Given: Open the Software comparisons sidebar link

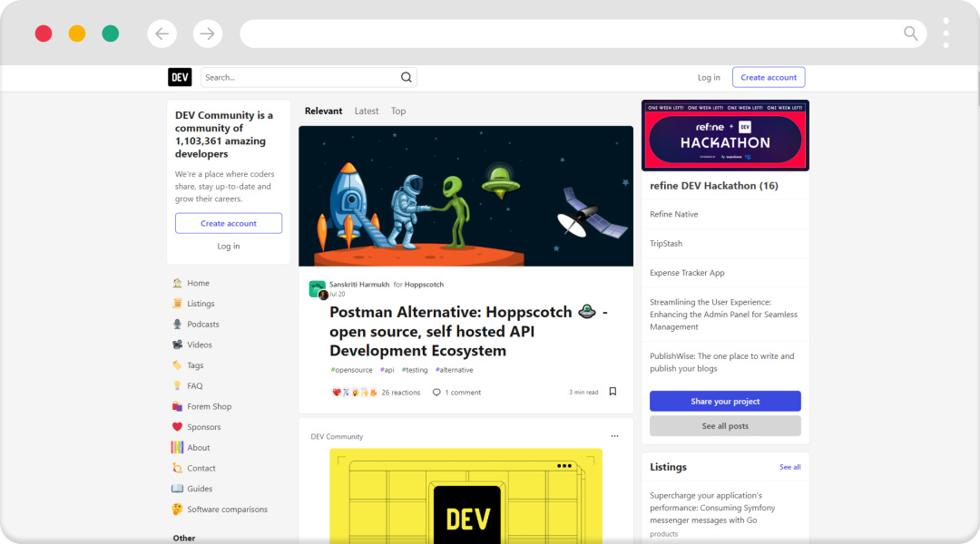Looking at the screenshot, I should pyautogui.click(x=229, y=510).
